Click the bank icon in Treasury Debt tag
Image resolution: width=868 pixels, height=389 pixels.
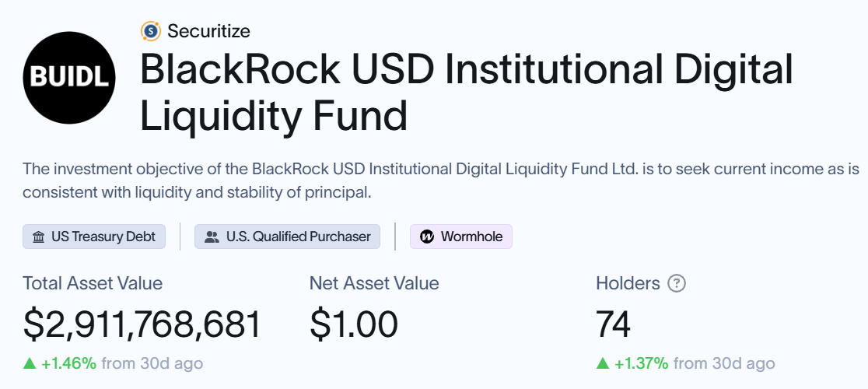[38, 237]
